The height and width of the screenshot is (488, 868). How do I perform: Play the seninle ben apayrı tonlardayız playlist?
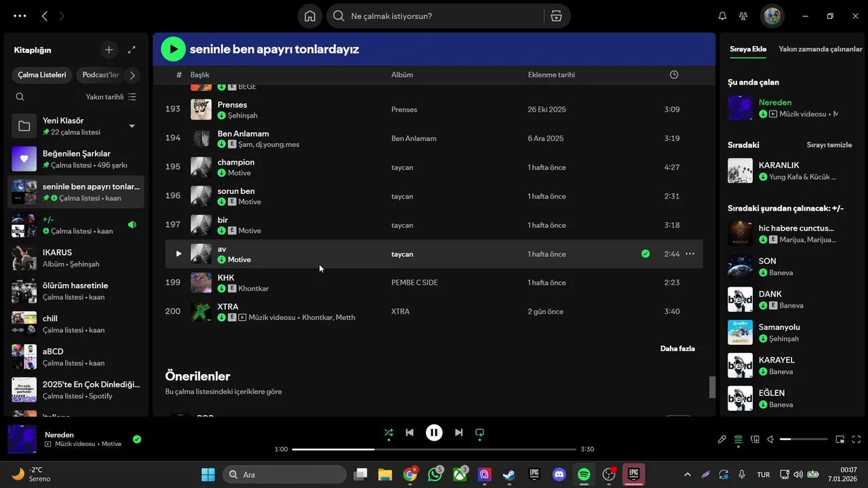coord(174,49)
